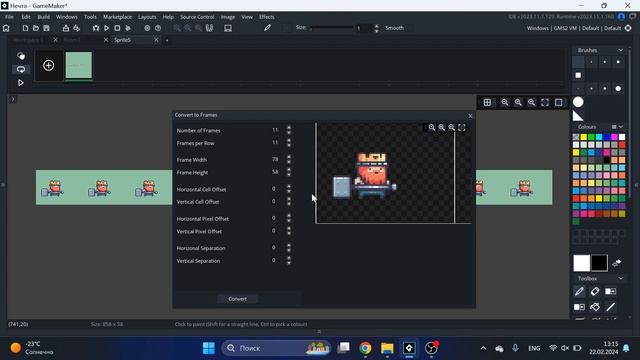
Task: Collapse the Colours panel chevron
Action: click(621, 127)
